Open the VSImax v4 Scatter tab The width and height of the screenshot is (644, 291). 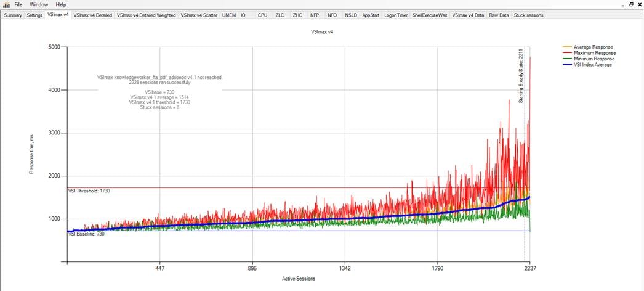click(x=199, y=15)
